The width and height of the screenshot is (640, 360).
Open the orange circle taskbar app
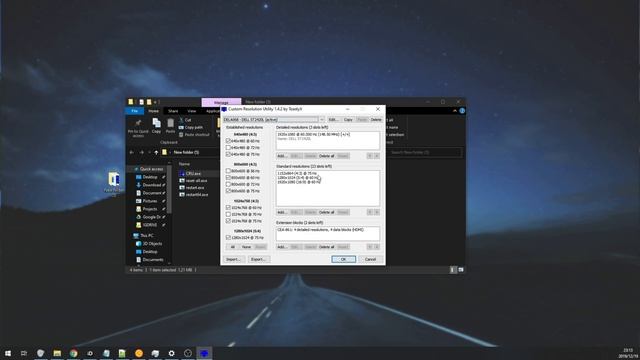[139, 353]
